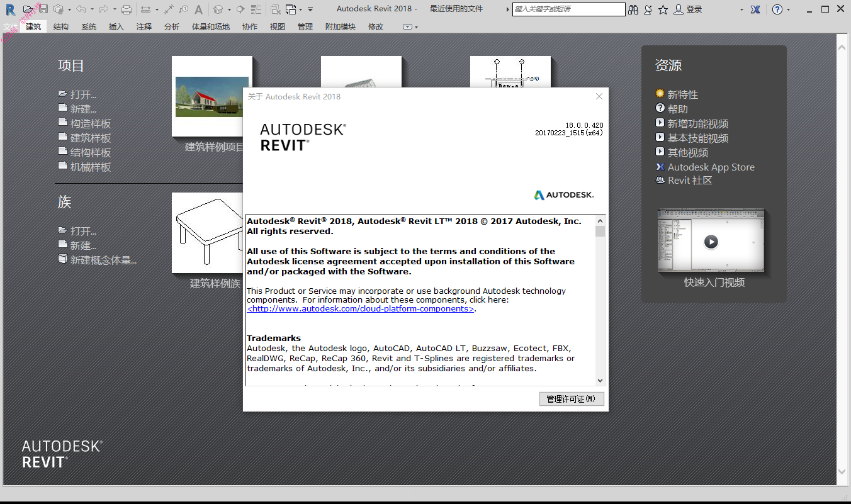Viewport: 851px width, 504px height.
Task: Open the Communication Center satellite icon
Action: [648, 9]
